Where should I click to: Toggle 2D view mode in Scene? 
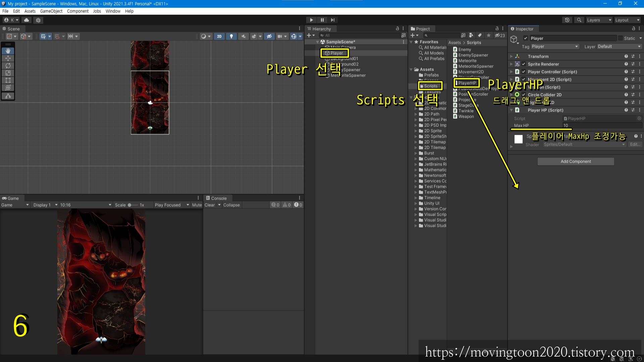[219, 36]
